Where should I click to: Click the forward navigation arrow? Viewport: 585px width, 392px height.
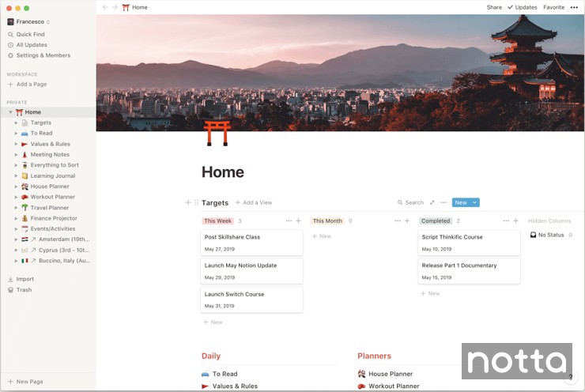point(115,7)
